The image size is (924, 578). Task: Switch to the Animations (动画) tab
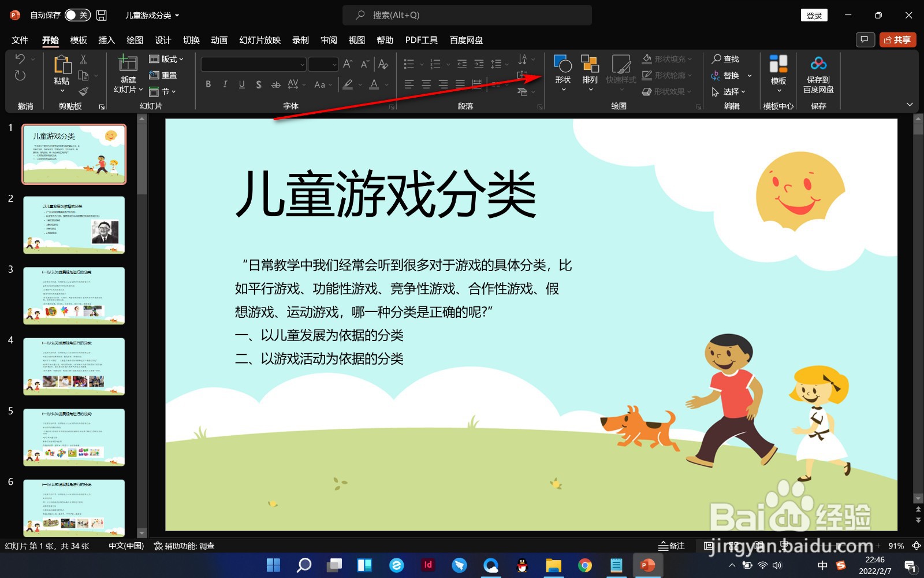(219, 40)
